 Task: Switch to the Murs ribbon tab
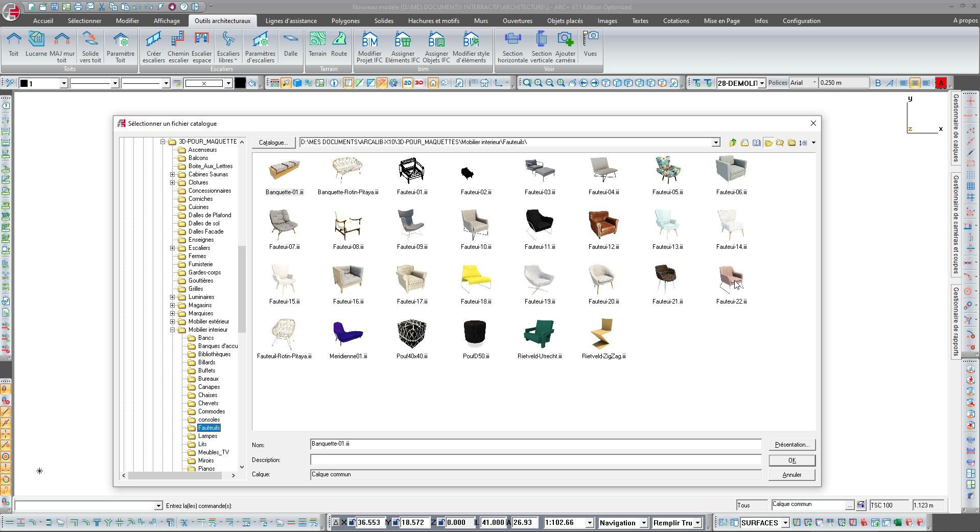click(480, 21)
